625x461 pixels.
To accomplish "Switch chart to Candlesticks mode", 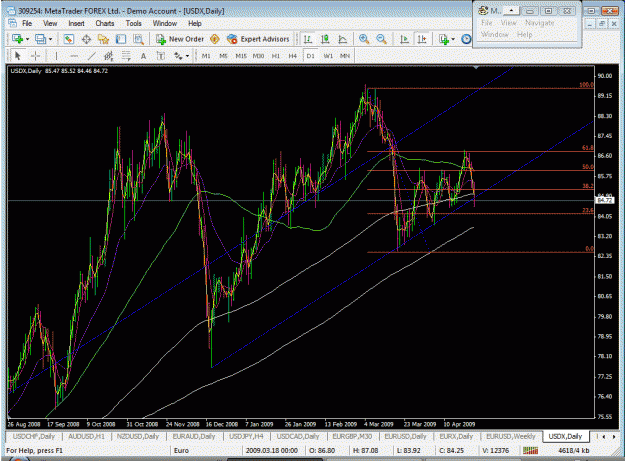I will tap(325, 39).
